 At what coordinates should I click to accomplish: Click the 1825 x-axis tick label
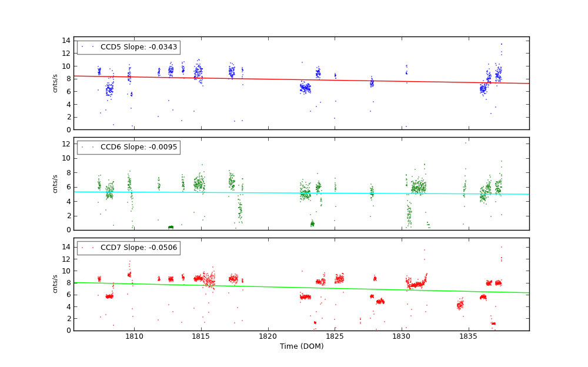pyautogui.click(x=335, y=336)
